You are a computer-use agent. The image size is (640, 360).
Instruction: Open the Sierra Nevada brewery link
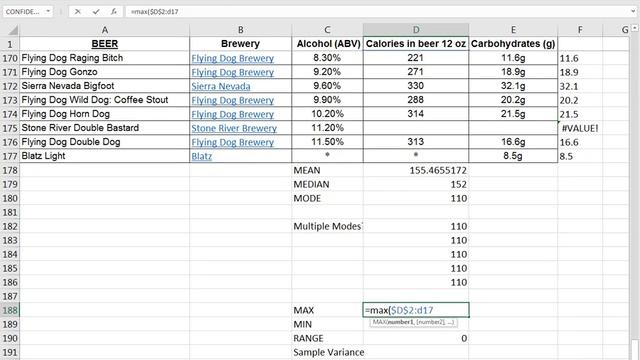coord(221,87)
